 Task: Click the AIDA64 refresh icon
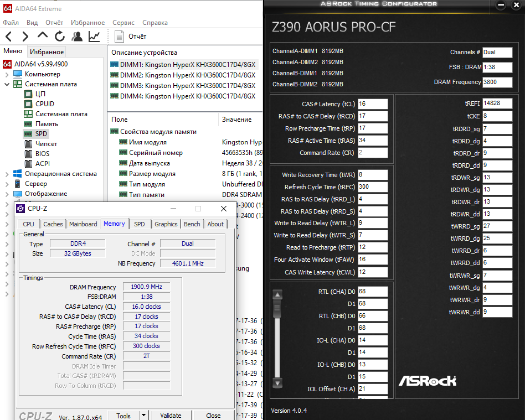coord(60,36)
